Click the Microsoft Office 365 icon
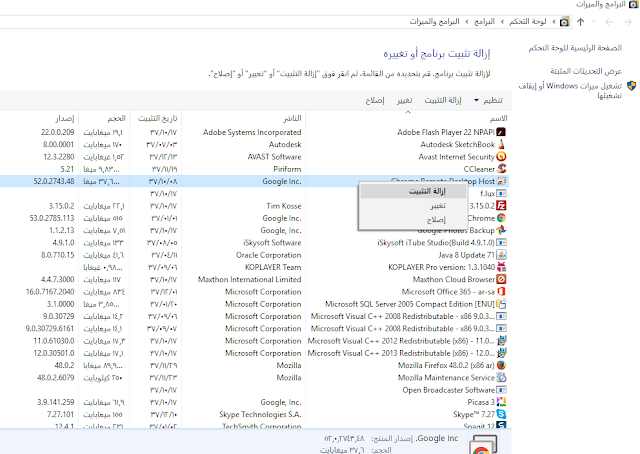 [x=501, y=292]
